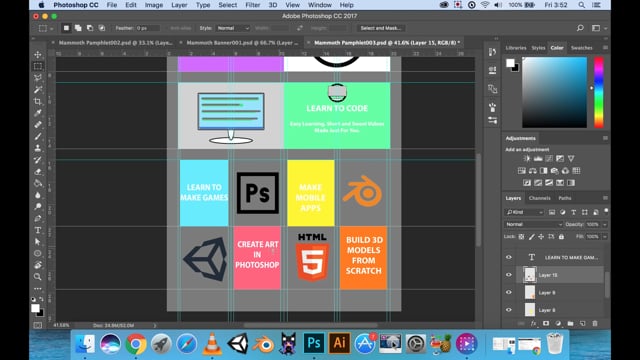Toggle Quick Mask mode icon
The image size is (640, 360).
[38, 325]
